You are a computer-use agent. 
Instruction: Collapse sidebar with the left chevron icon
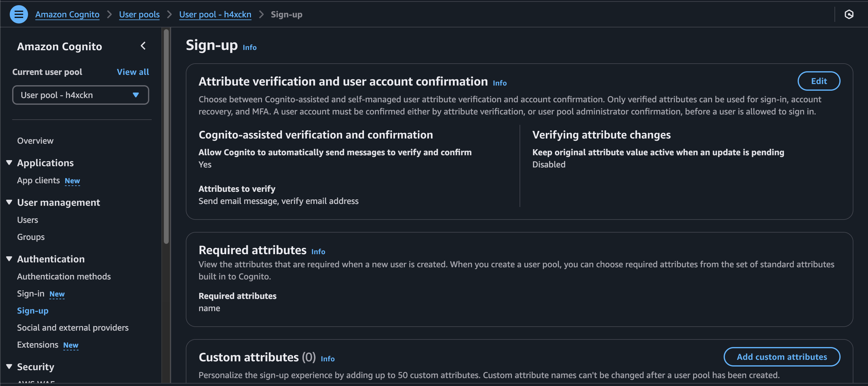pyautogui.click(x=143, y=46)
